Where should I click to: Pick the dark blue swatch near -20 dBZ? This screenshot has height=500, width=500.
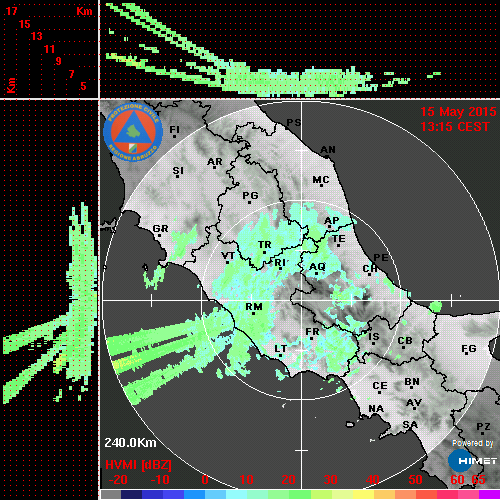[x=131, y=494]
